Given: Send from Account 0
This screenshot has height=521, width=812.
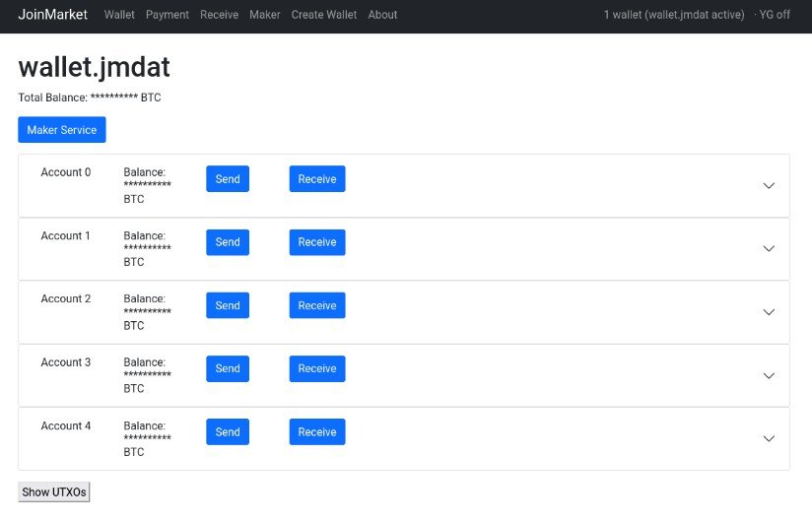Looking at the screenshot, I should coord(228,178).
